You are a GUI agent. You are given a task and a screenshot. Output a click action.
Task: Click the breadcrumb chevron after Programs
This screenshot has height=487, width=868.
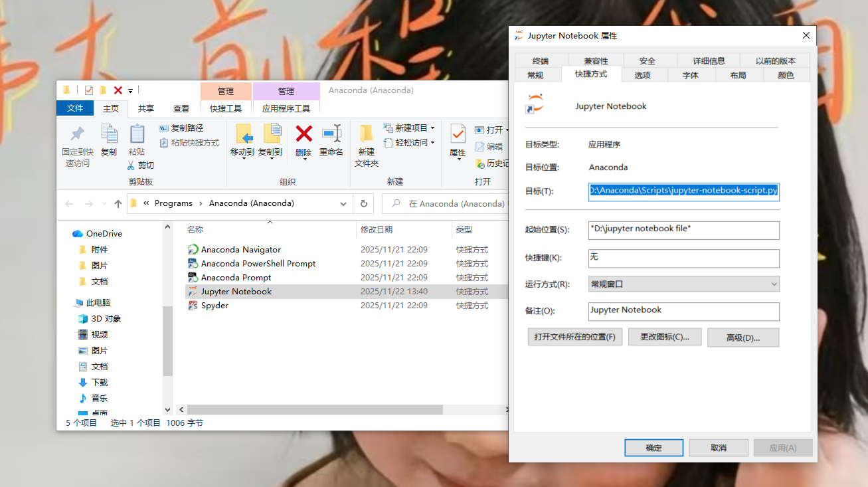click(201, 203)
